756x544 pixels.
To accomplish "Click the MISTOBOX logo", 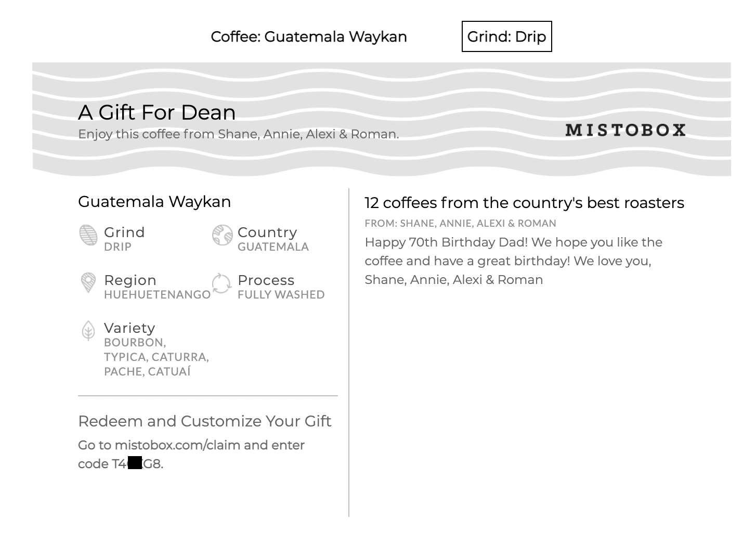I will (x=625, y=130).
